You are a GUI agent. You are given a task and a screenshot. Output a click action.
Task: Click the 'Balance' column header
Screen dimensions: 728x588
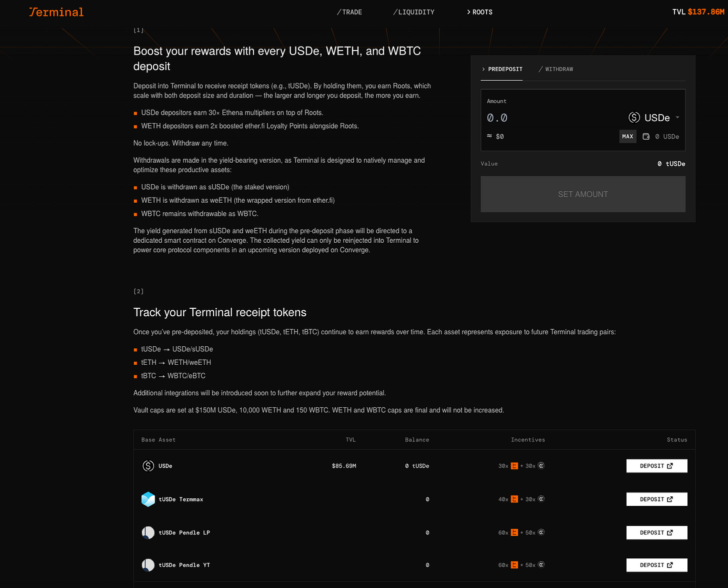pos(417,440)
